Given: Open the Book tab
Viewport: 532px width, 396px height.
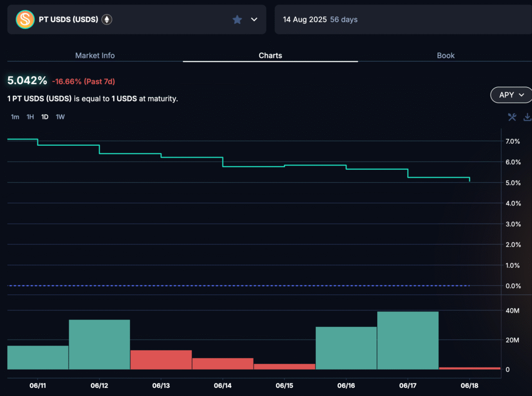Looking at the screenshot, I should pos(445,56).
